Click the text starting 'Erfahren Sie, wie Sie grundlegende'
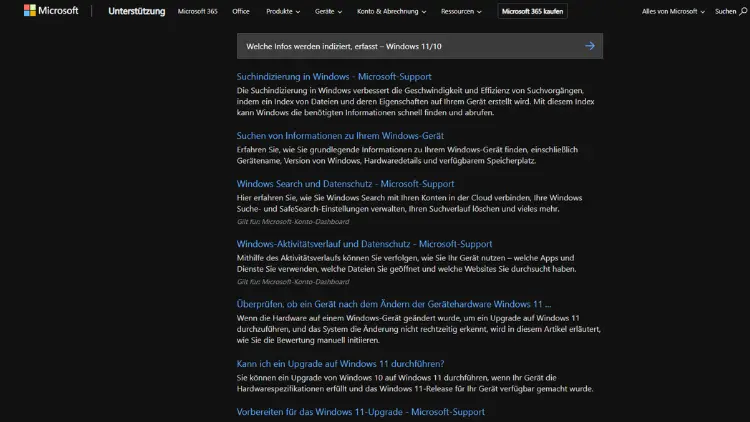 (407, 155)
